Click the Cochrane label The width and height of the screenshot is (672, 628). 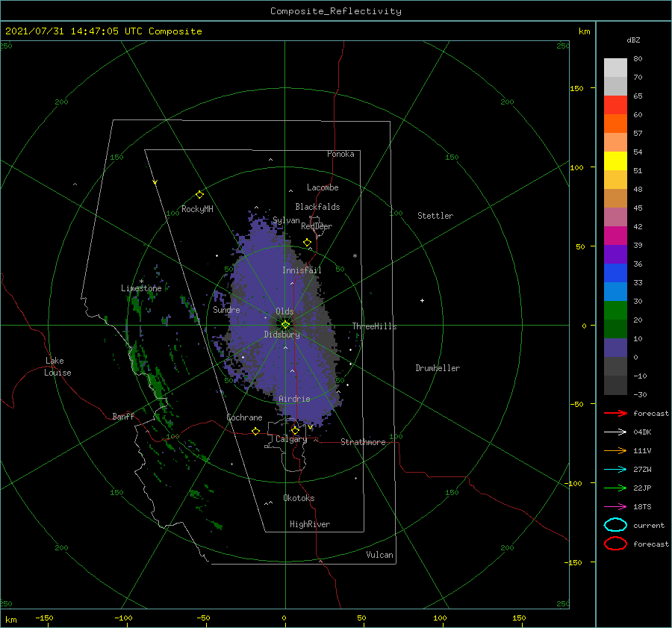tap(244, 417)
